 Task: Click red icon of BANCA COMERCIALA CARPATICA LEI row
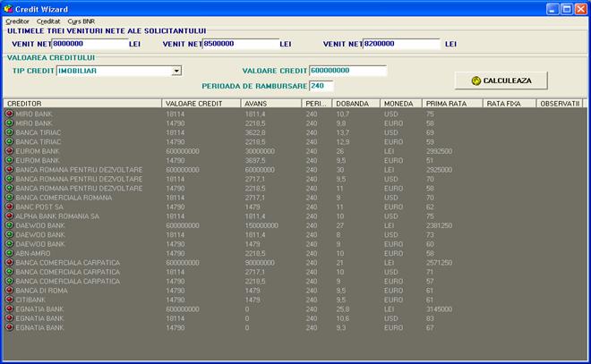[10, 262]
